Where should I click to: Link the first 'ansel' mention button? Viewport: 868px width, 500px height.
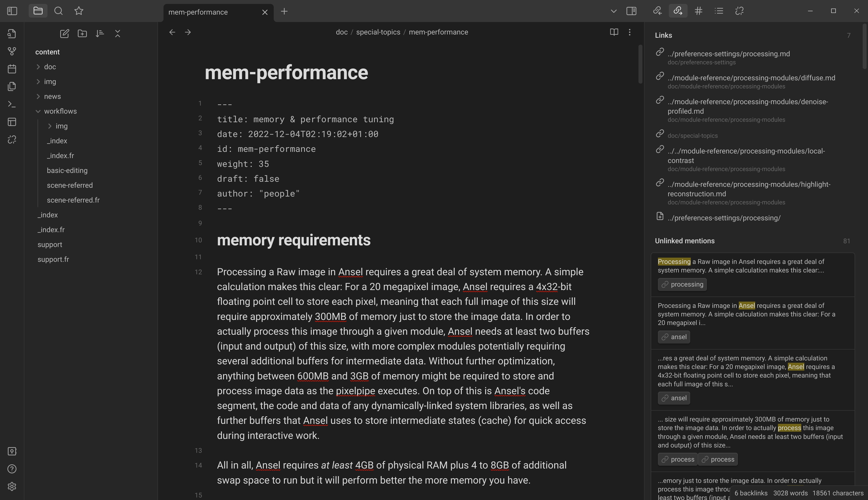coord(674,337)
